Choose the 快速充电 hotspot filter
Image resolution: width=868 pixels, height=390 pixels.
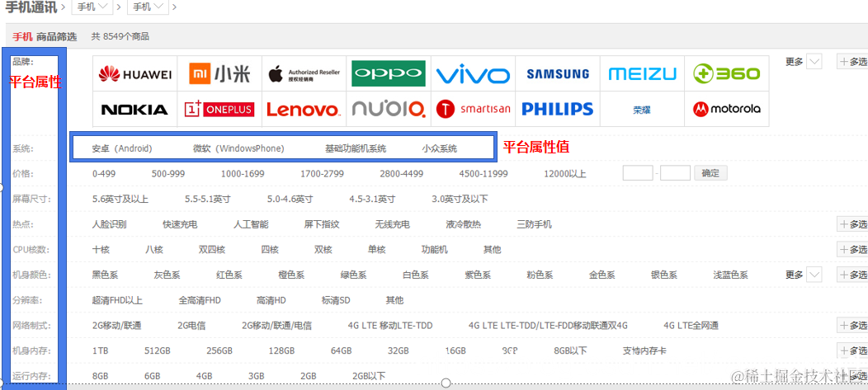(x=180, y=224)
